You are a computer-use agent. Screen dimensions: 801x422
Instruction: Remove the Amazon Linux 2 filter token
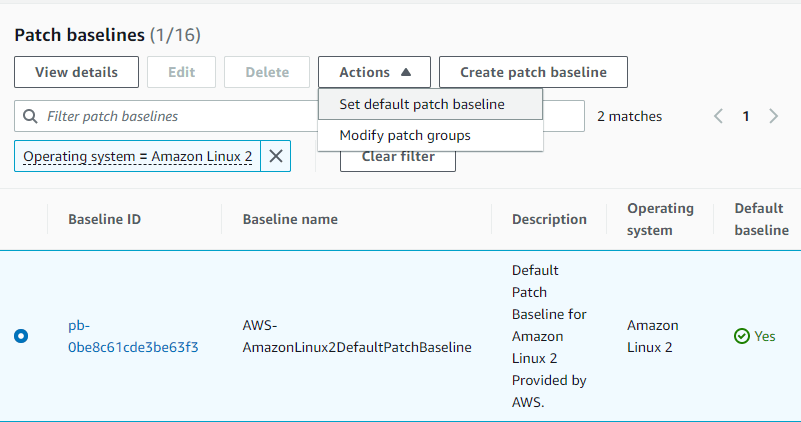[276, 156]
